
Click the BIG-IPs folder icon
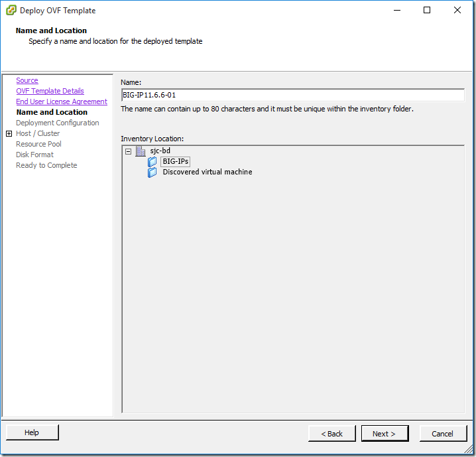point(152,162)
